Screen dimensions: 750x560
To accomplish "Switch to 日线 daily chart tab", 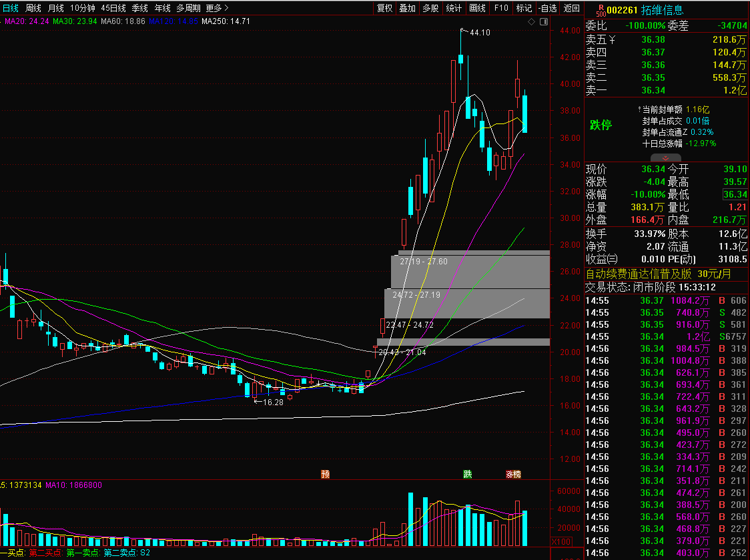I will coord(10,8).
